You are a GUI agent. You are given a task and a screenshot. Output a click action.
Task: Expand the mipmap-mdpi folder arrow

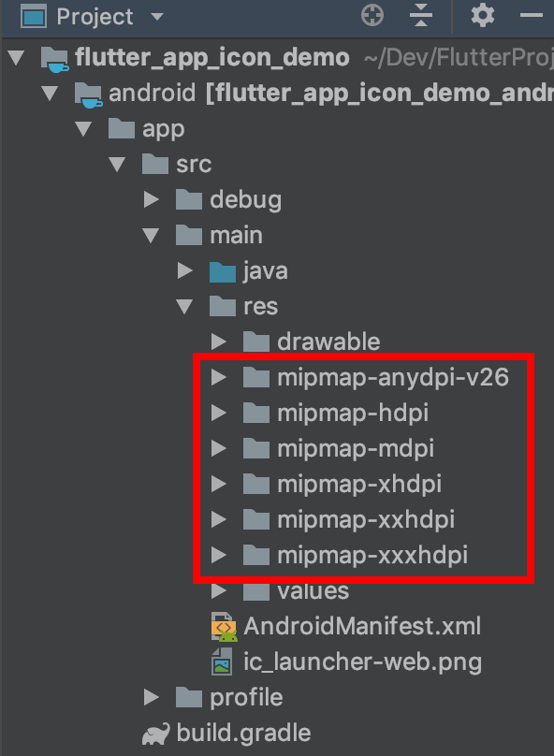click(219, 448)
